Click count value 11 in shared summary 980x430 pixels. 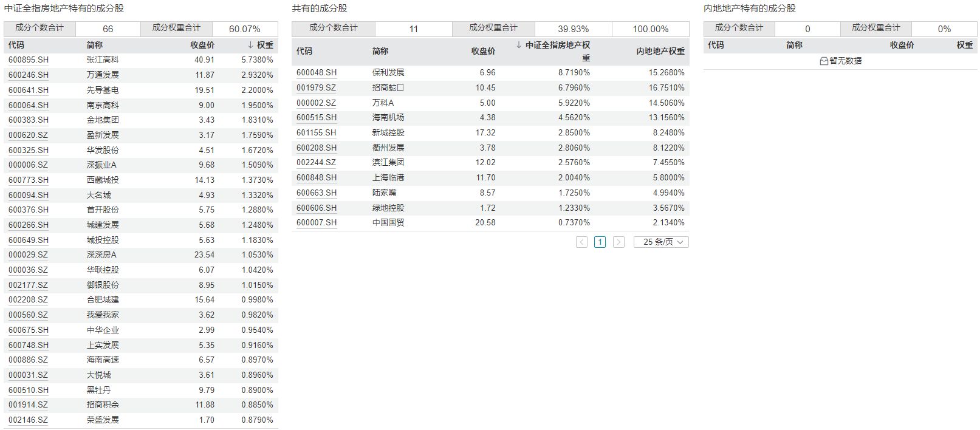pyautogui.click(x=414, y=29)
